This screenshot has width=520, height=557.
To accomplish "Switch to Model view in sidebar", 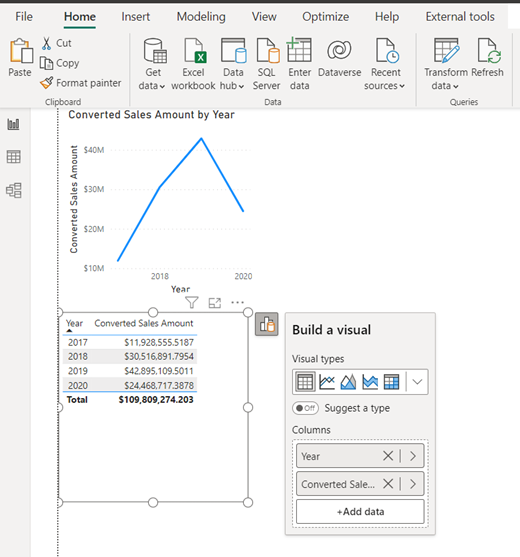I will 14,190.
